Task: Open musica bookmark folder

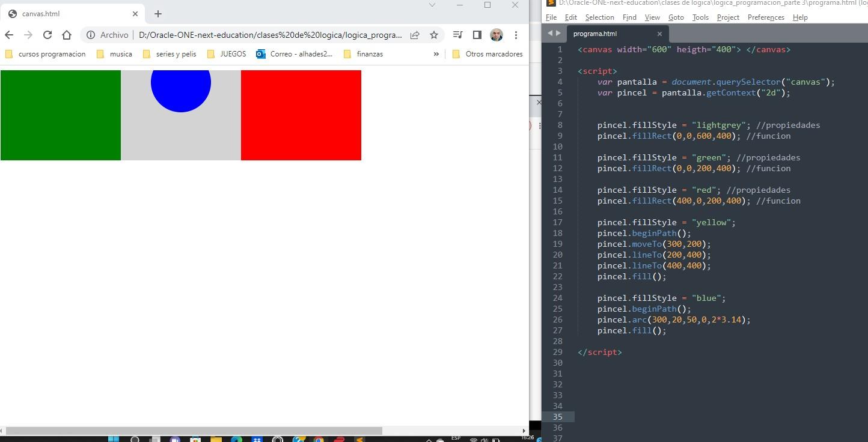Action: coord(114,54)
